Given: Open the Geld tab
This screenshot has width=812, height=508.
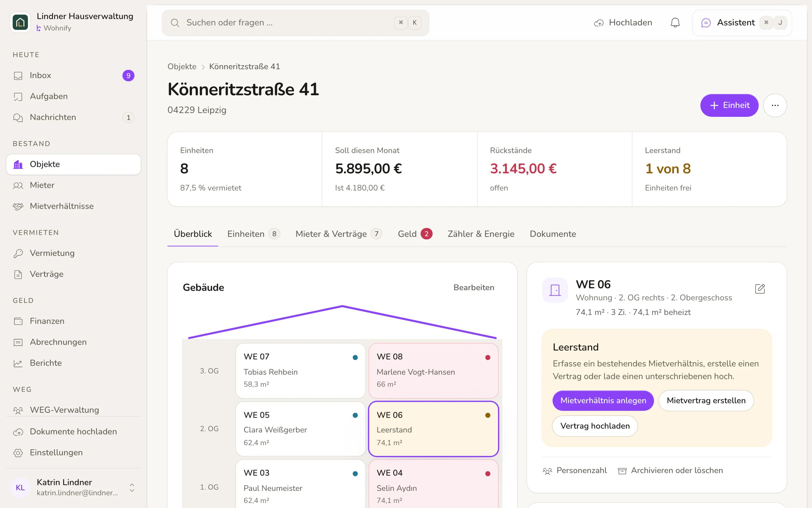Looking at the screenshot, I should click(415, 234).
